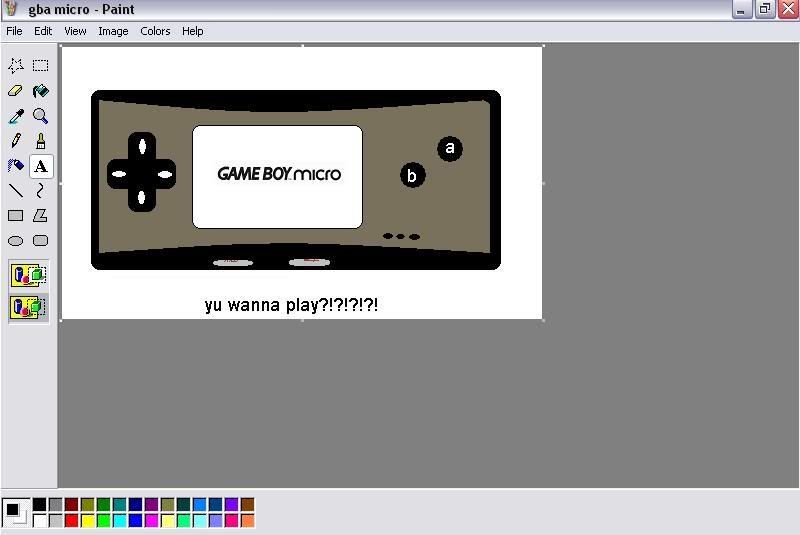This screenshot has width=800, height=535.
Task: Open the File menu
Action: [x=14, y=31]
